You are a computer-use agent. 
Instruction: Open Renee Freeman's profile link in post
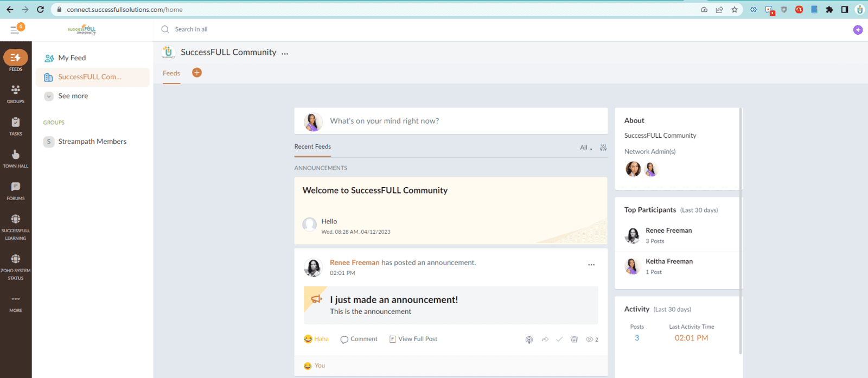tap(355, 262)
